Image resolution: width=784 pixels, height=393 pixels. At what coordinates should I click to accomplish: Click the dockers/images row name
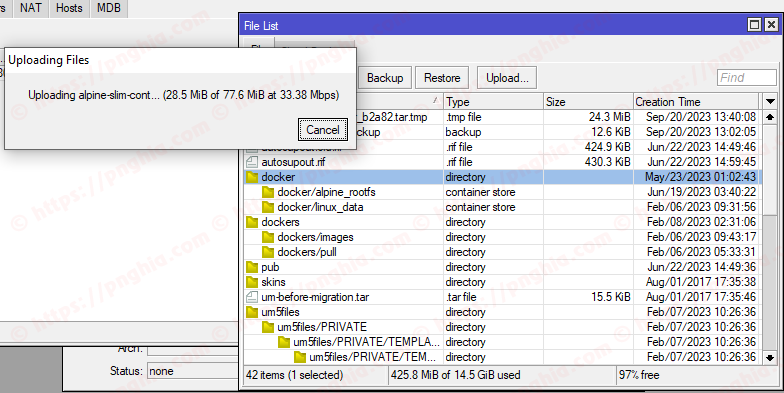(316, 237)
